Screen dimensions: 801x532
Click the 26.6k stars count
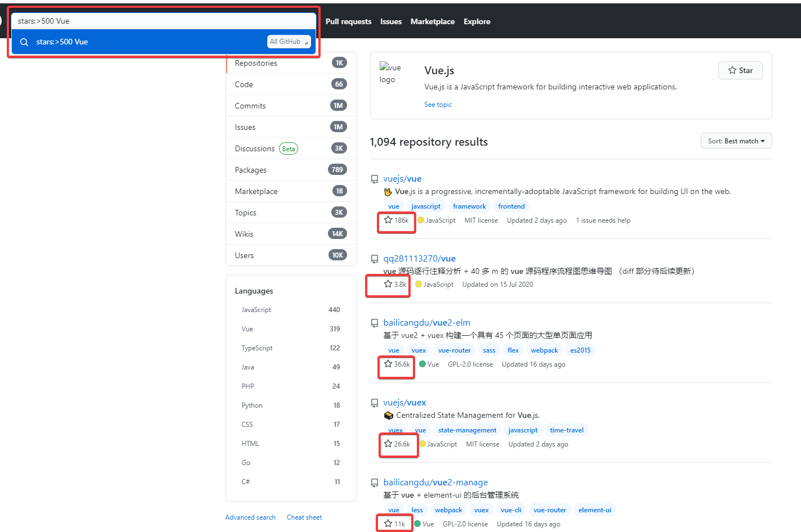(x=397, y=444)
